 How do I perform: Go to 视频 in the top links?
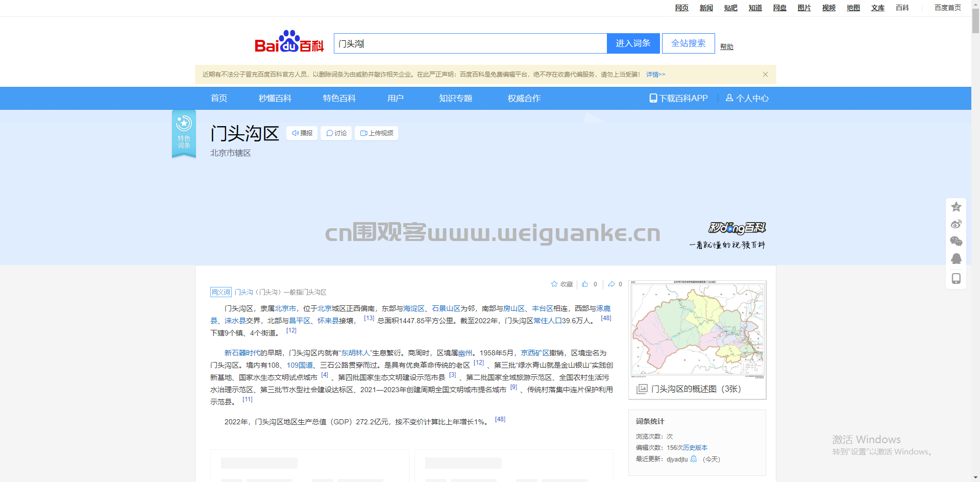pos(828,8)
